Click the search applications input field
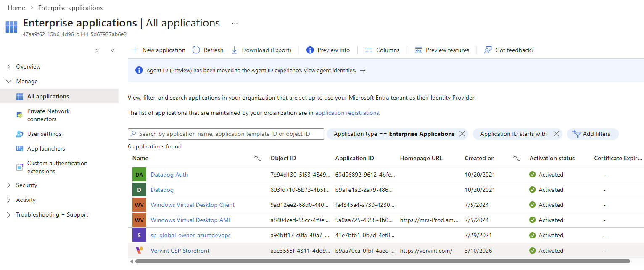The image size is (644, 270). [226, 134]
